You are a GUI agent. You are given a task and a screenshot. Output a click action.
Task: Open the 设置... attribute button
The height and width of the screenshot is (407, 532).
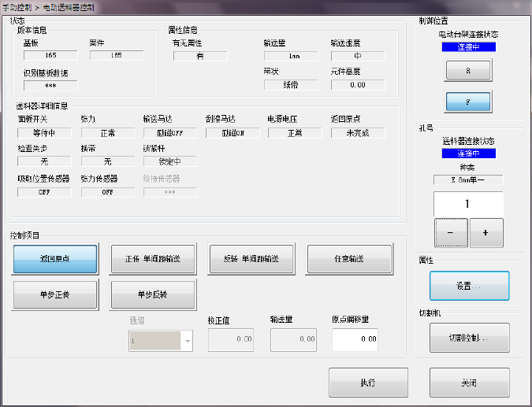[x=469, y=286]
